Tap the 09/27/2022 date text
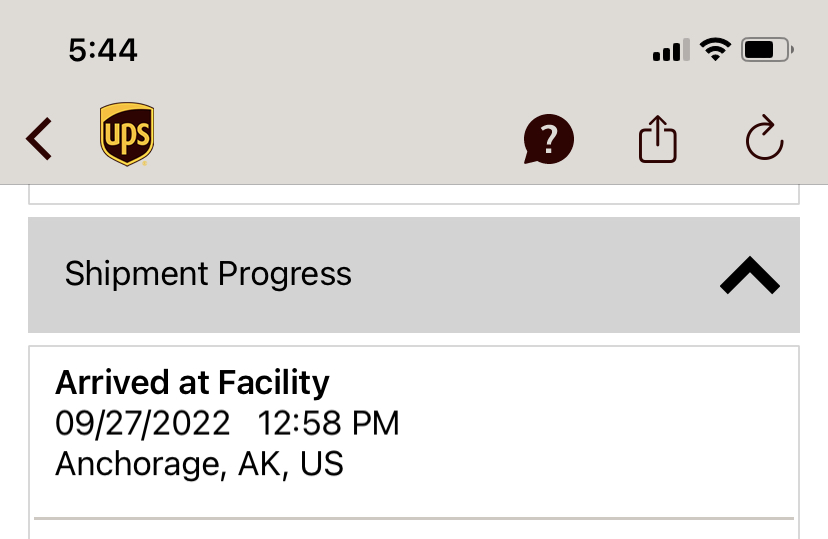Viewport: 828px width, 539px height. pos(142,423)
